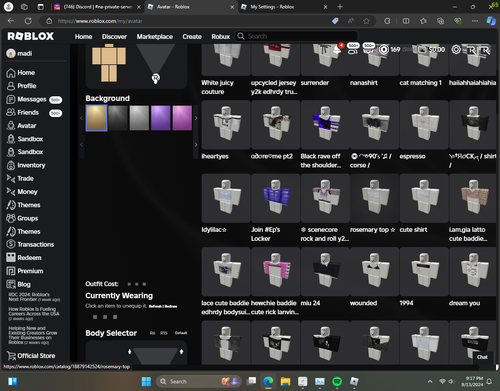The image size is (500, 391).
Task: Open browser Settings and more menu
Action: tap(475, 21)
